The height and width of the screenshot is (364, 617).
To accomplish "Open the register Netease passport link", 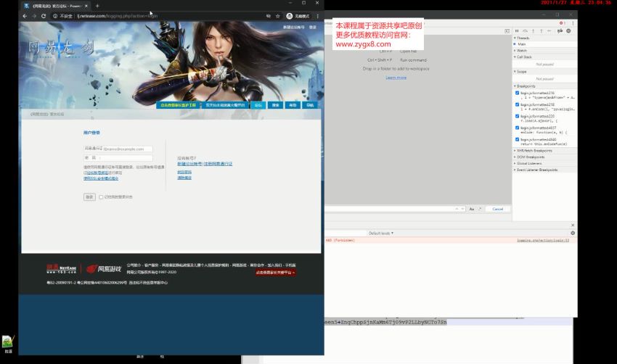I will [x=218, y=164].
